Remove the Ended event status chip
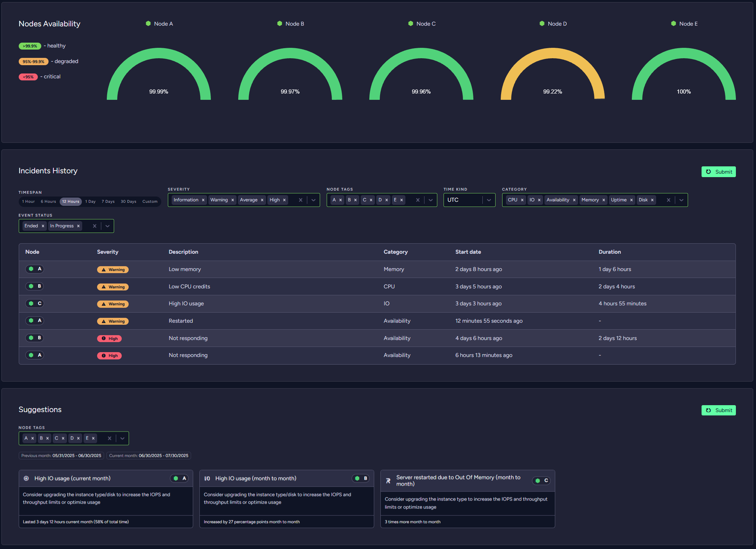Viewport: 756px width, 549px height. point(43,226)
